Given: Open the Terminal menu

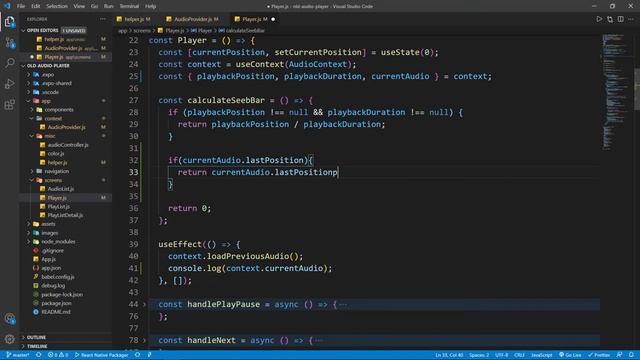Looking at the screenshot, I should (129, 6).
